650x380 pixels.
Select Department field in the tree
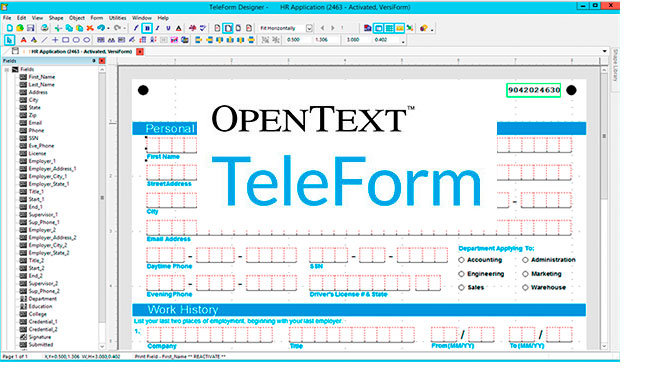click(x=42, y=298)
